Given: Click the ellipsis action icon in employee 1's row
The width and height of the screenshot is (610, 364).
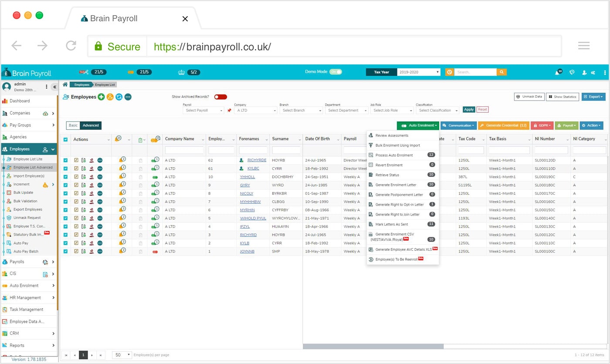Looking at the screenshot, I should click(x=100, y=251).
